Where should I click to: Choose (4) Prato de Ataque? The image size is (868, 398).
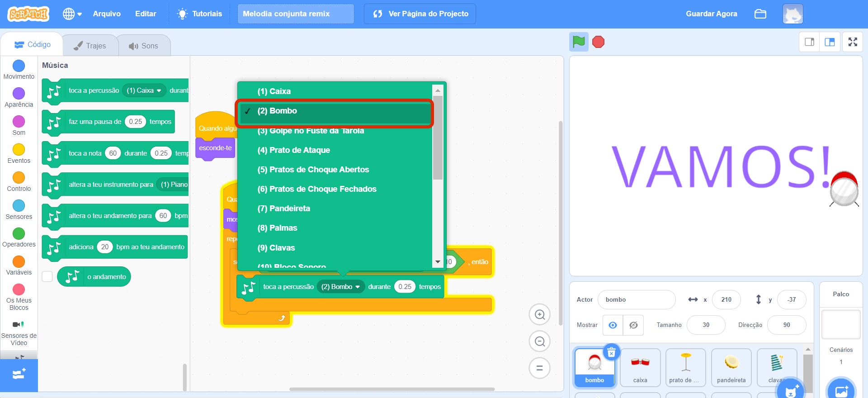(335, 150)
